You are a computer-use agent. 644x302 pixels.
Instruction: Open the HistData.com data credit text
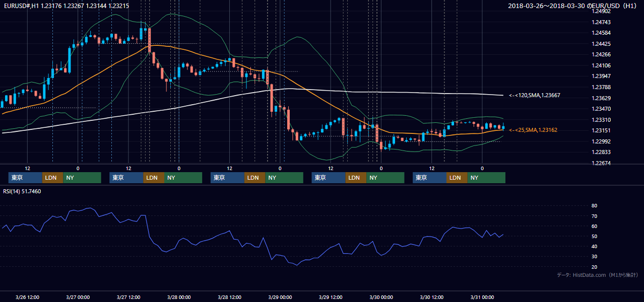[598, 275]
